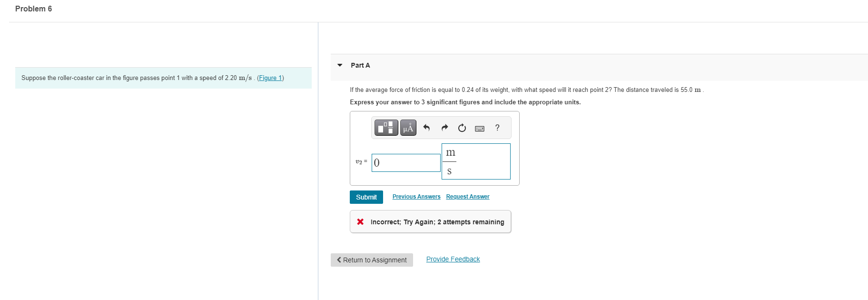Open the μÅ symbols palette
Viewport: 868px width, 300px height.
[408, 128]
